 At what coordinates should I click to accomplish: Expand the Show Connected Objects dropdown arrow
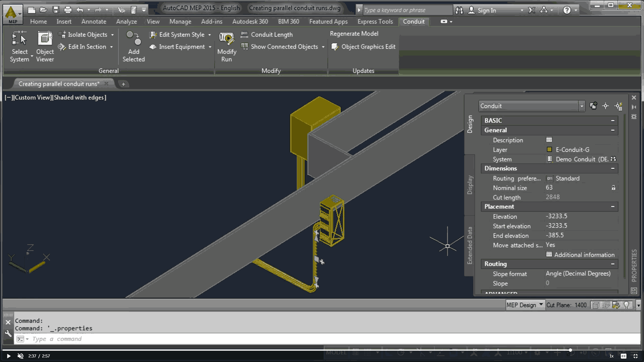pos(323,47)
